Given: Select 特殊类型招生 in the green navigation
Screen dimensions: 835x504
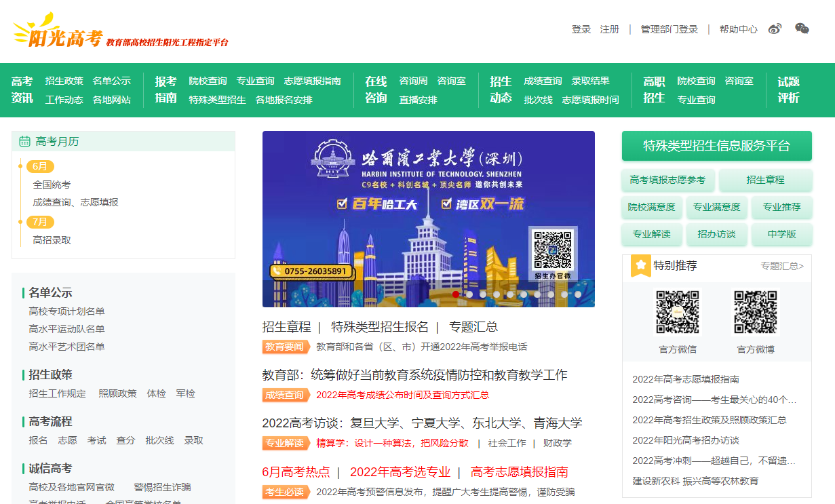Looking at the screenshot, I should click(218, 100).
